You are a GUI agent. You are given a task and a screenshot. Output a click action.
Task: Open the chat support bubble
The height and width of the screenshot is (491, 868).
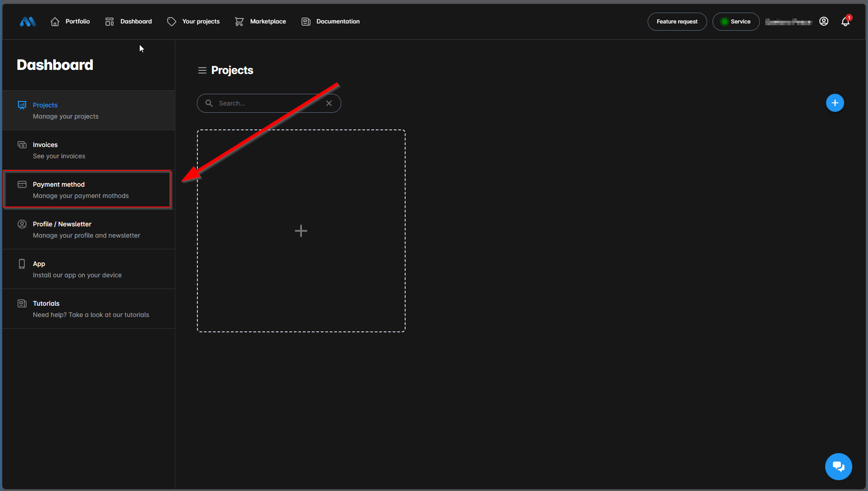pyautogui.click(x=838, y=466)
